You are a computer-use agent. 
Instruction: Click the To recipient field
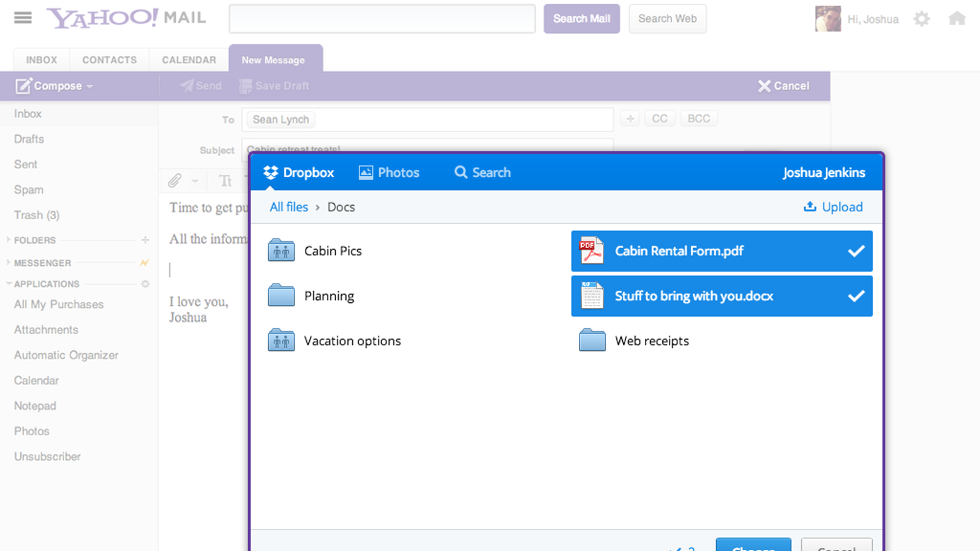(x=428, y=119)
